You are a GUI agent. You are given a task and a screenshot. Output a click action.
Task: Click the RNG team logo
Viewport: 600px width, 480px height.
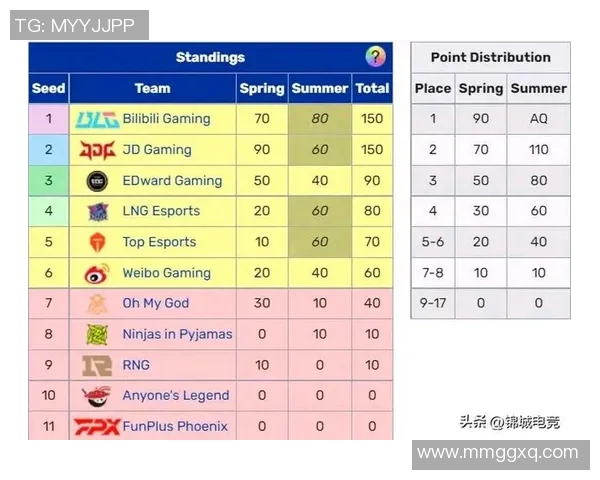pyautogui.click(x=97, y=365)
